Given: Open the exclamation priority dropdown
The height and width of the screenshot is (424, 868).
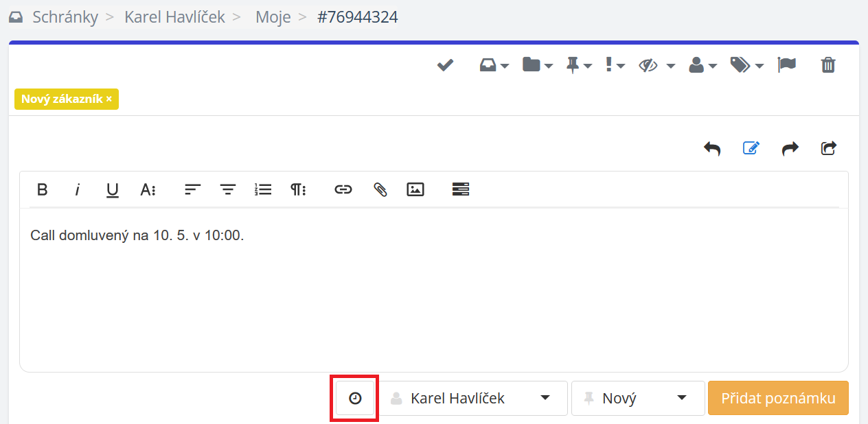Looking at the screenshot, I should tap(615, 65).
